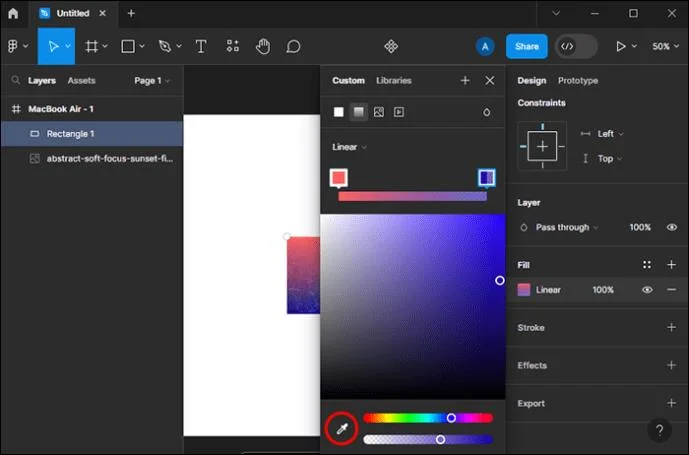Screen dimensions: 689x455
Task: Open the Frame tools dropdown arrow
Action: pyautogui.click(x=105, y=46)
